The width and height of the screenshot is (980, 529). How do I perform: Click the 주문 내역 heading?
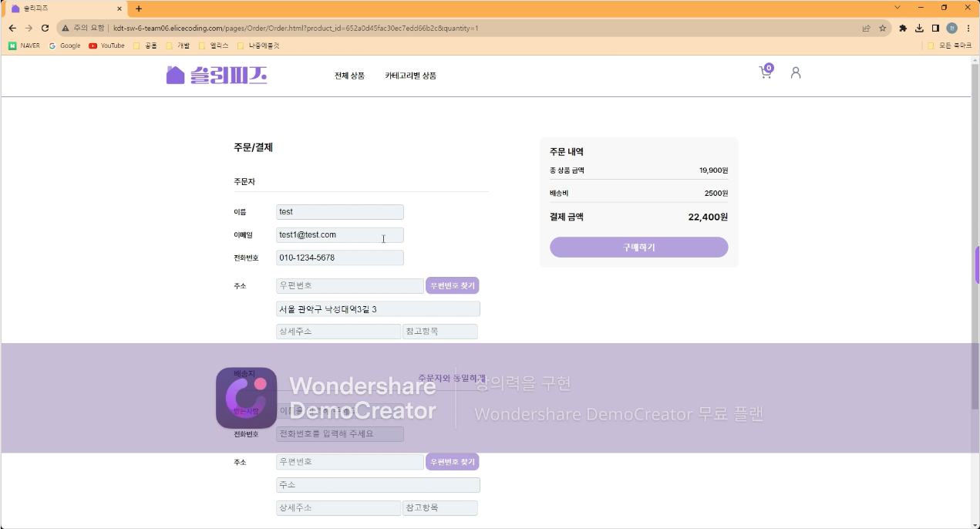coord(567,152)
